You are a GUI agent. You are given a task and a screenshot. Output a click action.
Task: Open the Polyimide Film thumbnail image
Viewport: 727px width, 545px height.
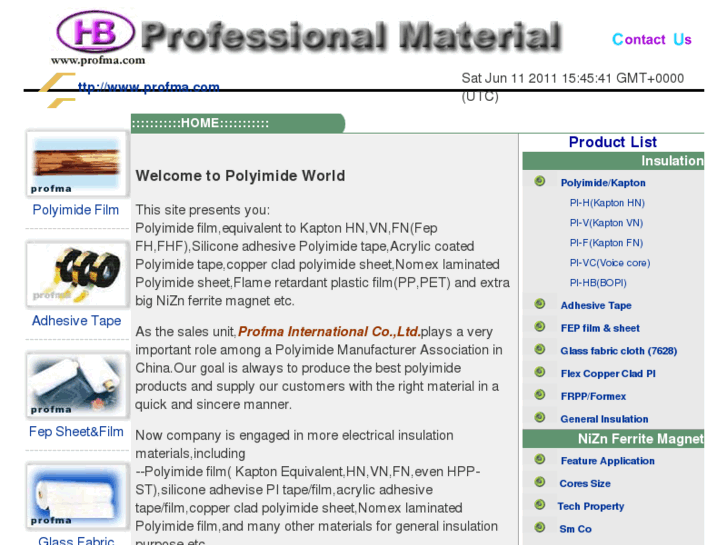[x=77, y=164]
